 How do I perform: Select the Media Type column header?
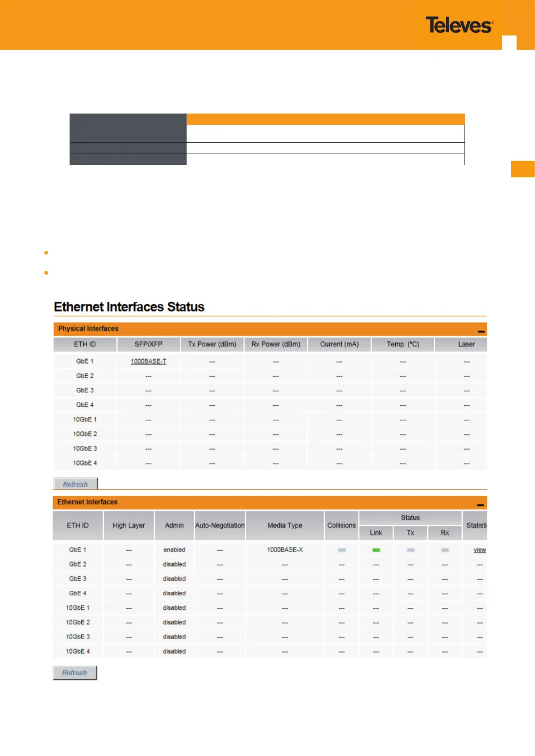(285, 525)
